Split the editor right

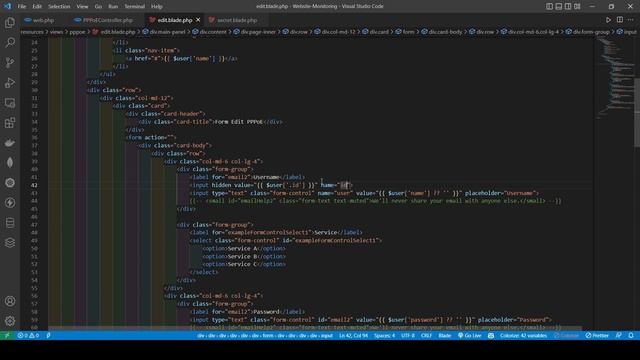point(620,20)
